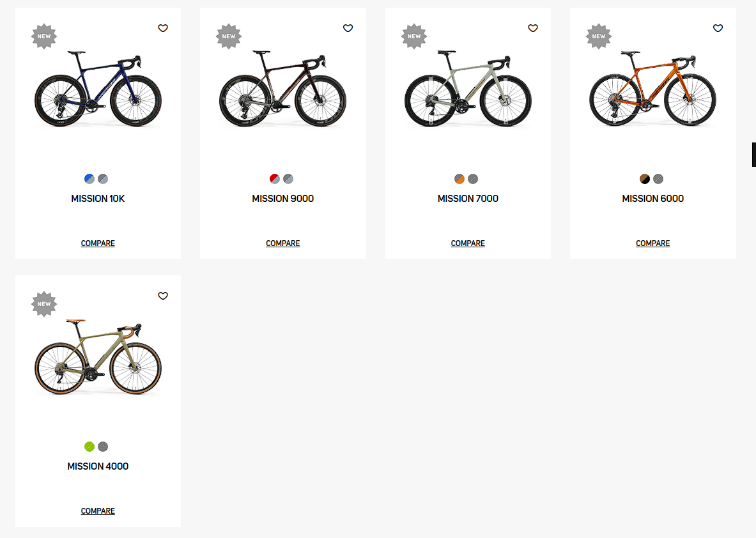Open the Mission 6000 product title
Viewport: 756px width, 538px height.
click(652, 199)
